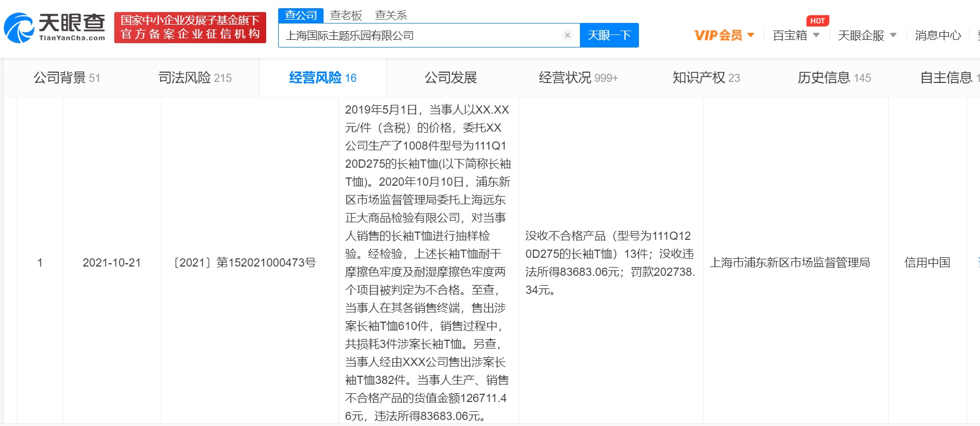This screenshot has height=426, width=980.
Task: Expand the 天眼企服 dropdown
Action: coord(867,35)
